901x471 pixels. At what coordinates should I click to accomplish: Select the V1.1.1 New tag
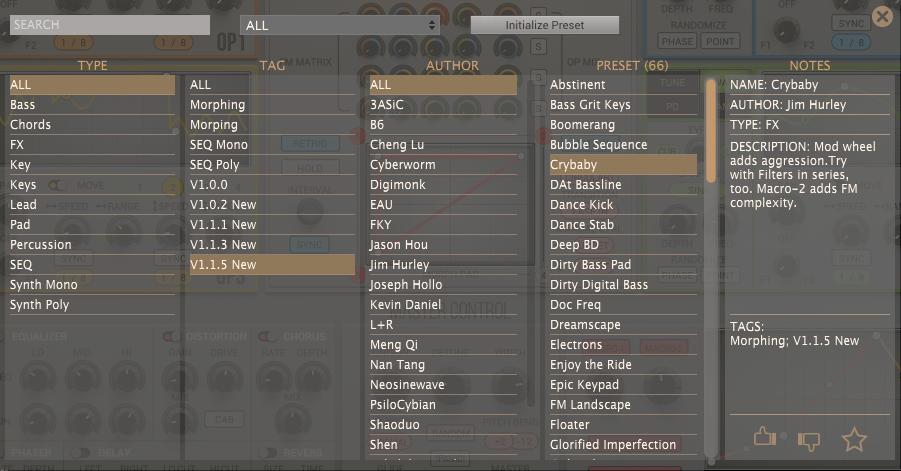click(272, 225)
